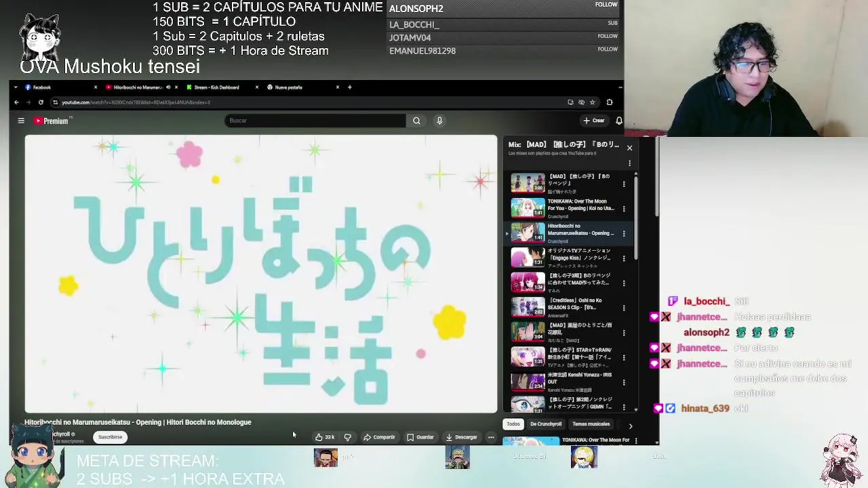Show more filter chips with arrow
Viewport: 868px width, 488px height.
click(x=630, y=426)
